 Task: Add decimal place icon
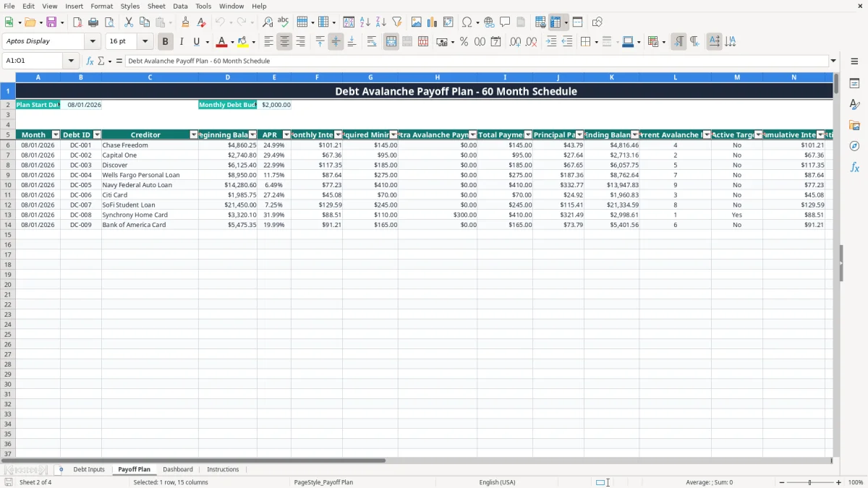click(x=515, y=42)
